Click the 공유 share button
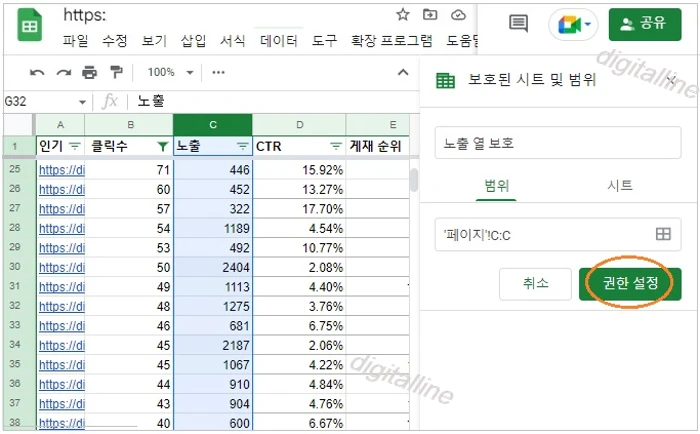Image resolution: width=700 pixels, height=434 pixels. pos(645,24)
